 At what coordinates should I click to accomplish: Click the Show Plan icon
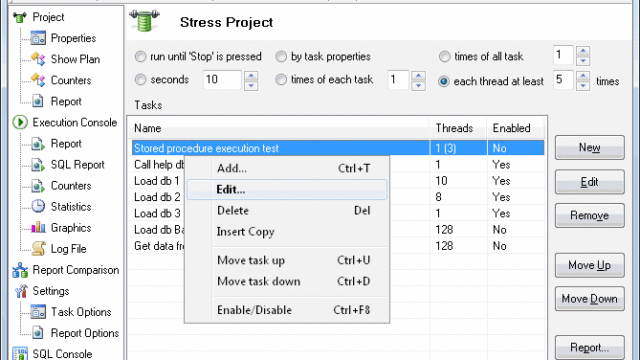[x=38, y=59]
